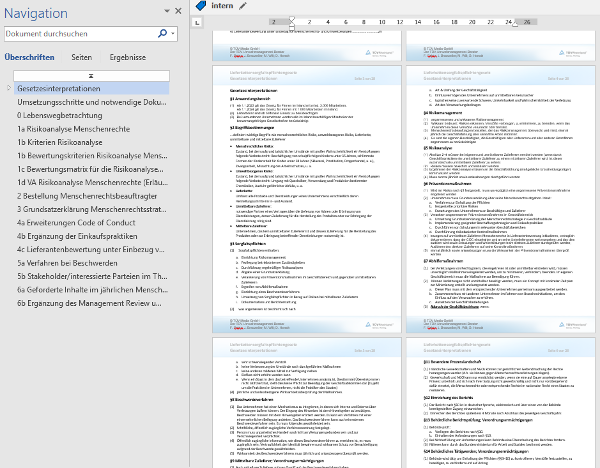Select the Überschriften tab
The height and width of the screenshot is (468, 600).
[x=30, y=58]
